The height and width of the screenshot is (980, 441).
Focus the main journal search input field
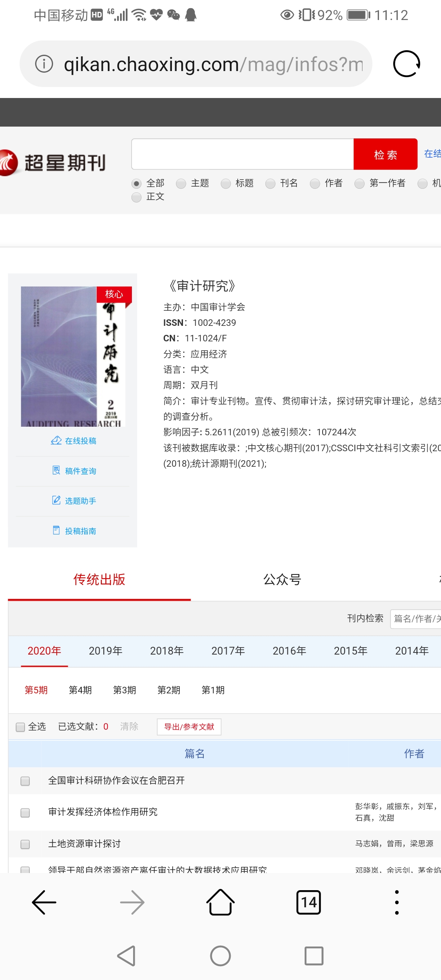click(243, 154)
